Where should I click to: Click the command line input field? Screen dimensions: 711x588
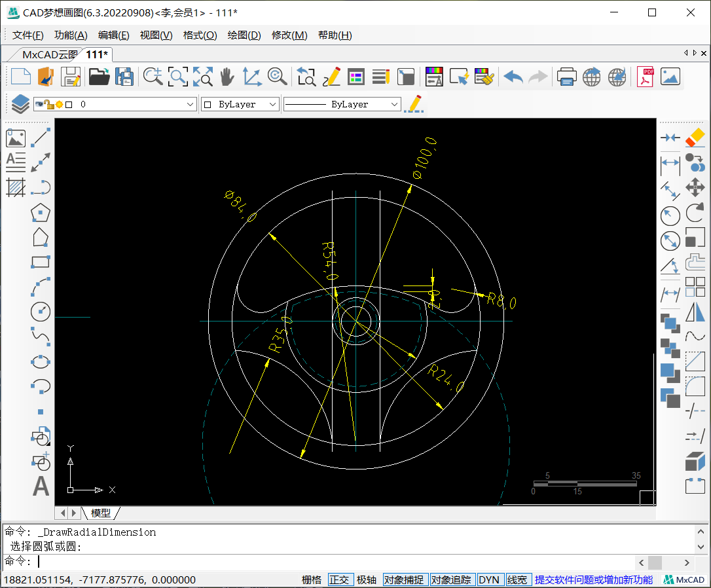pos(336,562)
